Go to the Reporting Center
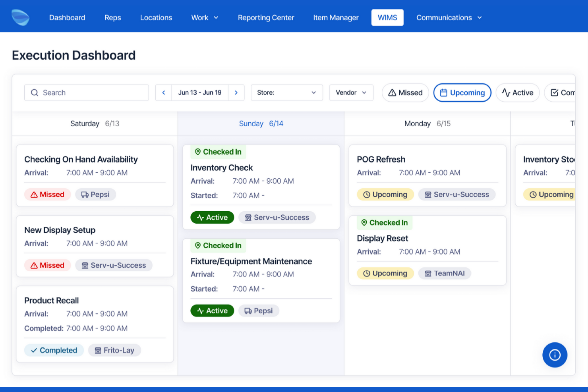Image resolution: width=588 pixels, height=392 pixels. point(266,17)
